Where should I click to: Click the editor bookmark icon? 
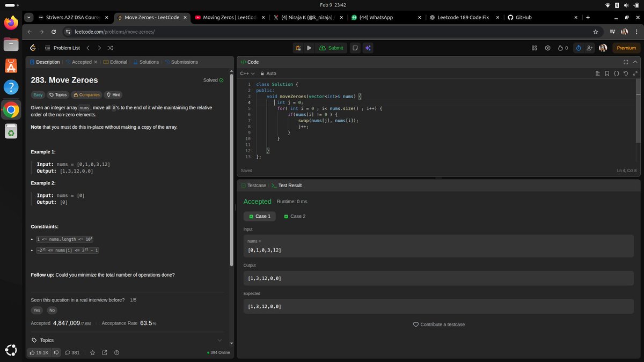point(607,73)
